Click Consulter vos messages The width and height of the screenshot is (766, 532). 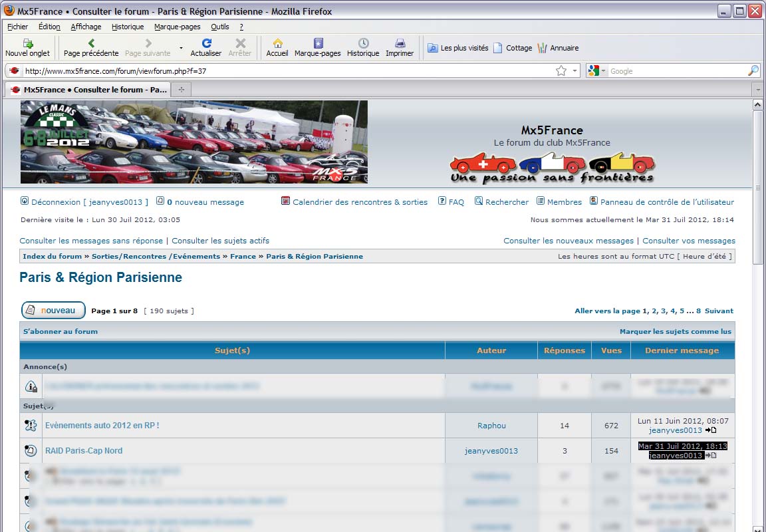(x=689, y=241)
